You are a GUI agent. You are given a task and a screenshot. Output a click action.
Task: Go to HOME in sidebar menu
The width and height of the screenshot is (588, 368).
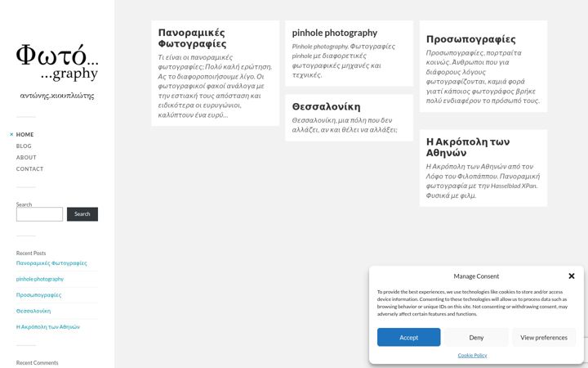click(x=24, y=134)
